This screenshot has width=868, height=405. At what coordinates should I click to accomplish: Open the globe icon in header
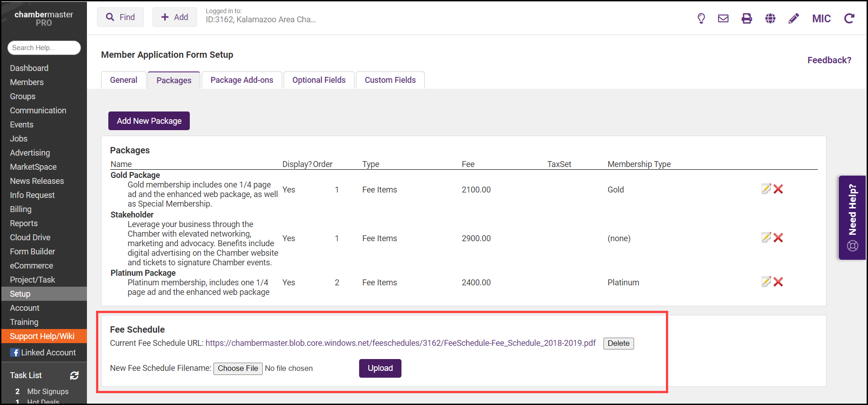click(770, 18)
